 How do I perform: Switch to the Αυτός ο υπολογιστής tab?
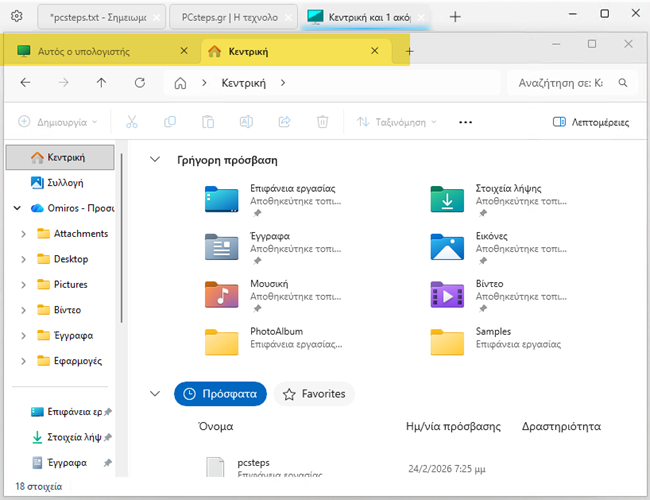(97, 51)
